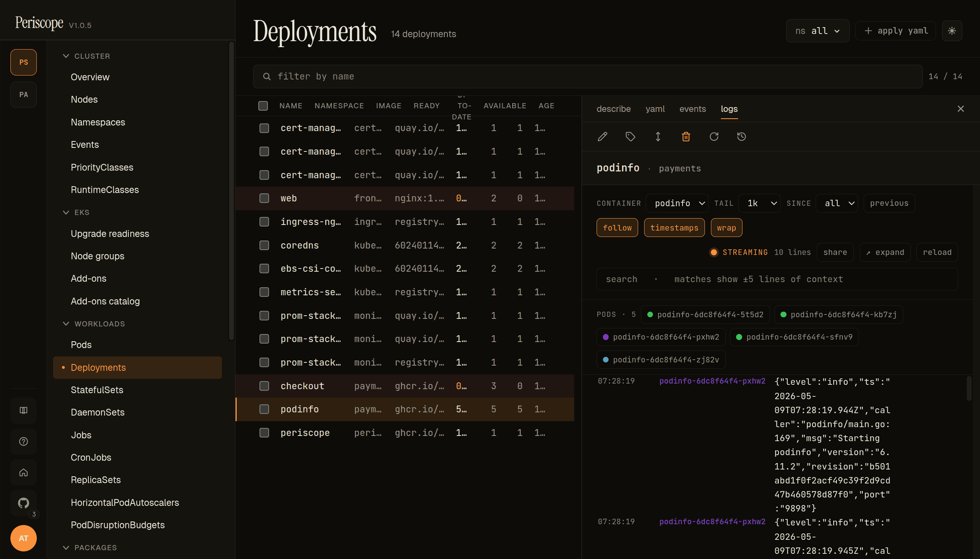Viewport: 980px width, 559px height.
Task: Select pod chip podinfo-6dc8f64f4-kb7zj
Action: (x=838, y=314)
